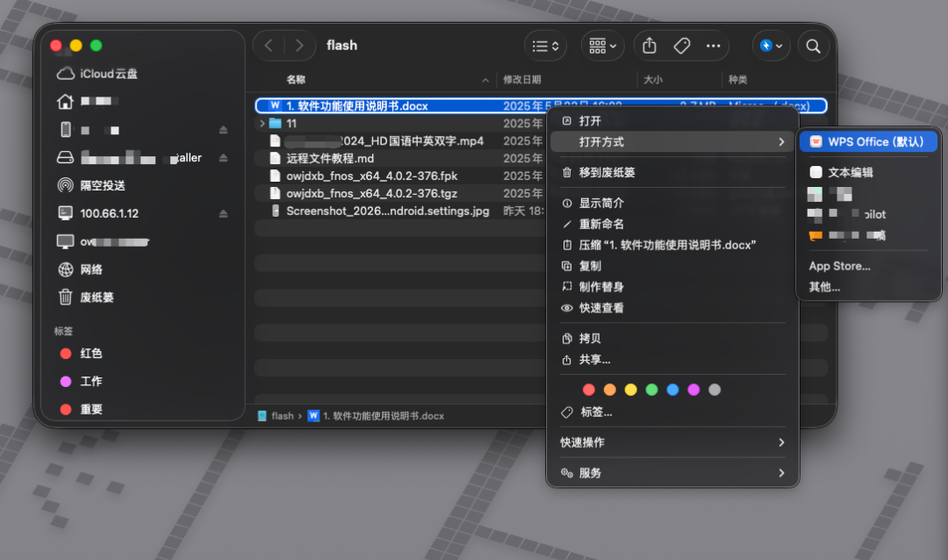948x560 pixels.
Task: Select the HD国语中英双字.mp4 file
Action: 384,141
